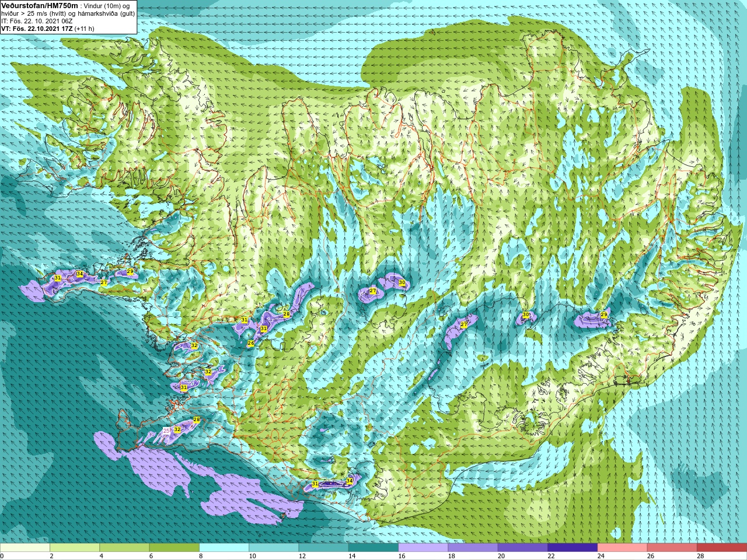Pick the 26–28 m/s salmon legend swatch
This screenshot has height=560, width=747.
tap(672, 548)
